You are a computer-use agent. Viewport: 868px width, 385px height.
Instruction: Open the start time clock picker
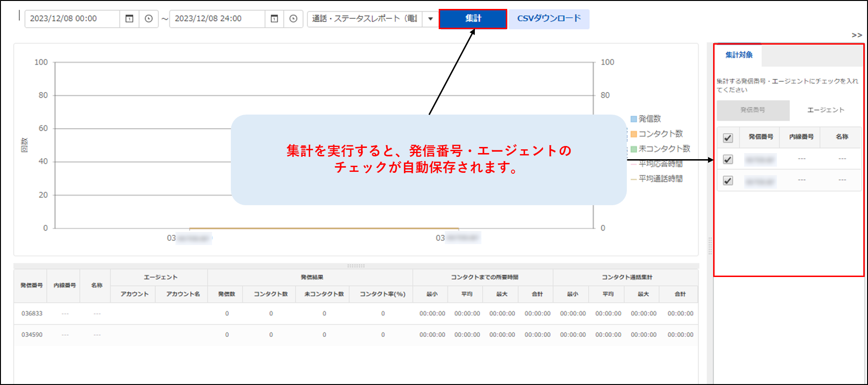(149, 19)
